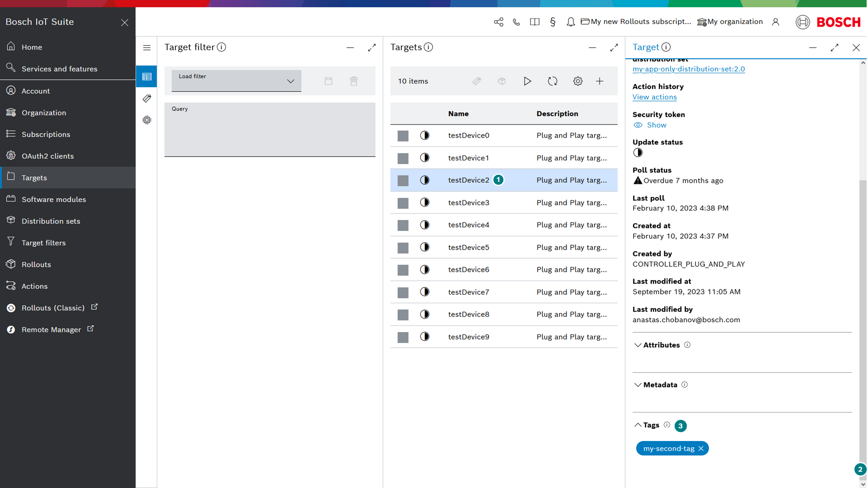Select the tag icon in side strip
Screen dimensions: 868x488
(147, 98)
